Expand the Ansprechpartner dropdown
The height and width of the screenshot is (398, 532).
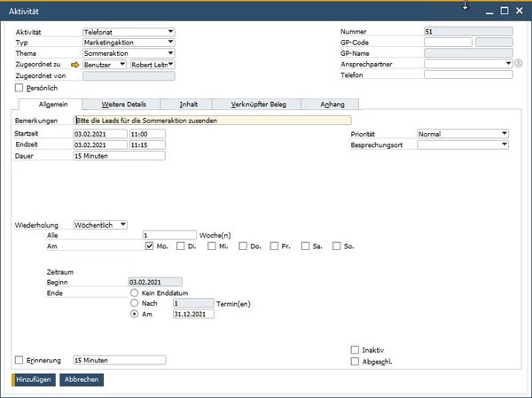point(468,64)
